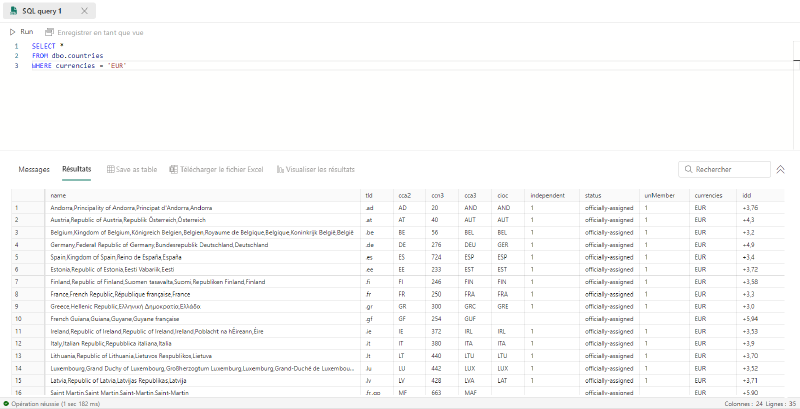This screenshot has height=409, width=800.
Task: Click the Save as table grid icon
Action: coord(110,169)
